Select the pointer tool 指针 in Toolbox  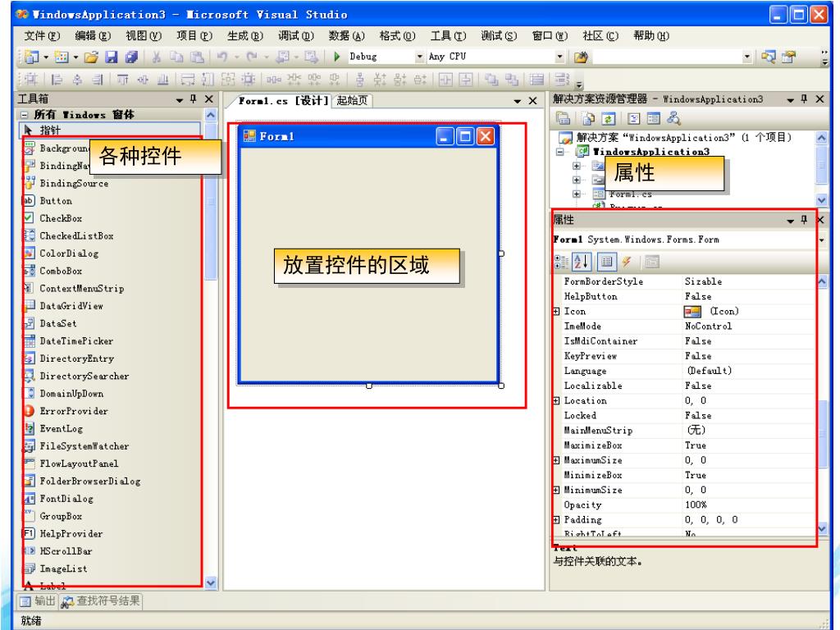point(110,130)
